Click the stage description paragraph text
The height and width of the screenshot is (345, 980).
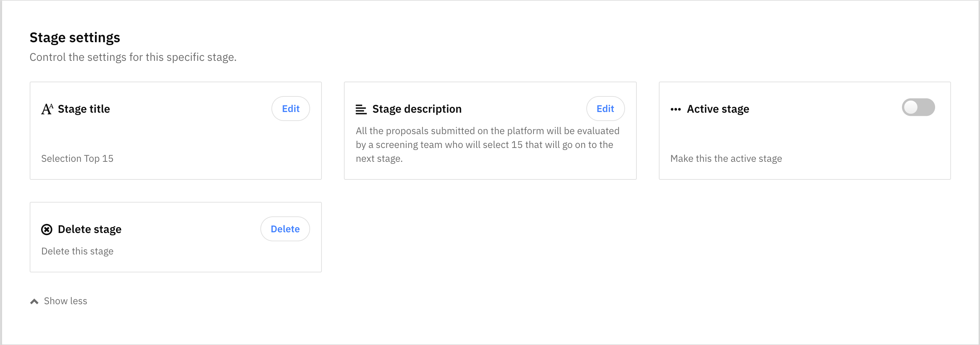pos(487,145)
